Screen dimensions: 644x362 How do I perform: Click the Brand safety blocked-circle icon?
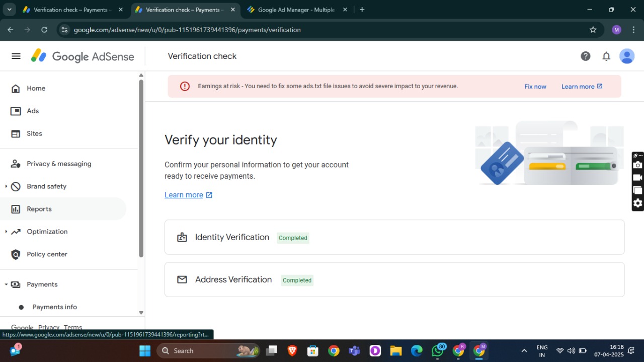[16, 187]
